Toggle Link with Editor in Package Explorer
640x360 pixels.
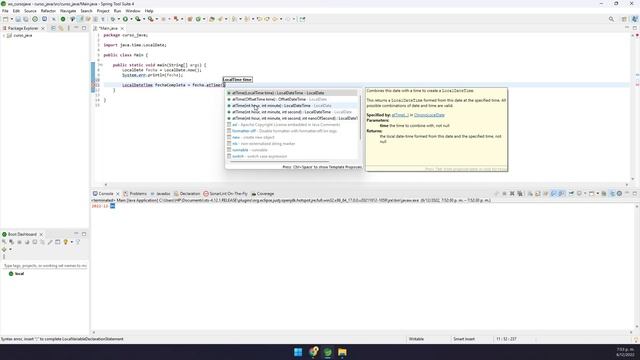tap(61, 28)
